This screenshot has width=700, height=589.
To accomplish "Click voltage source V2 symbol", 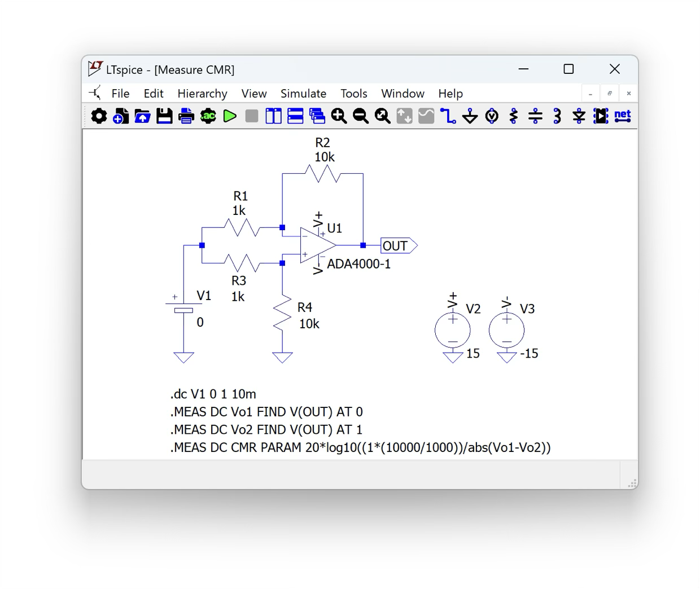I will (x=453, y=330).
